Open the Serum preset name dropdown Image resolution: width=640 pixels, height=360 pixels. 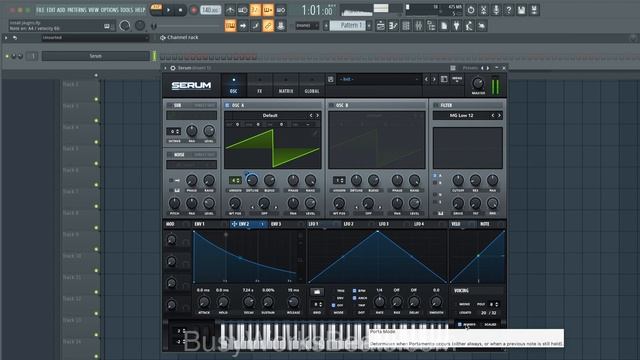[378, 79]
